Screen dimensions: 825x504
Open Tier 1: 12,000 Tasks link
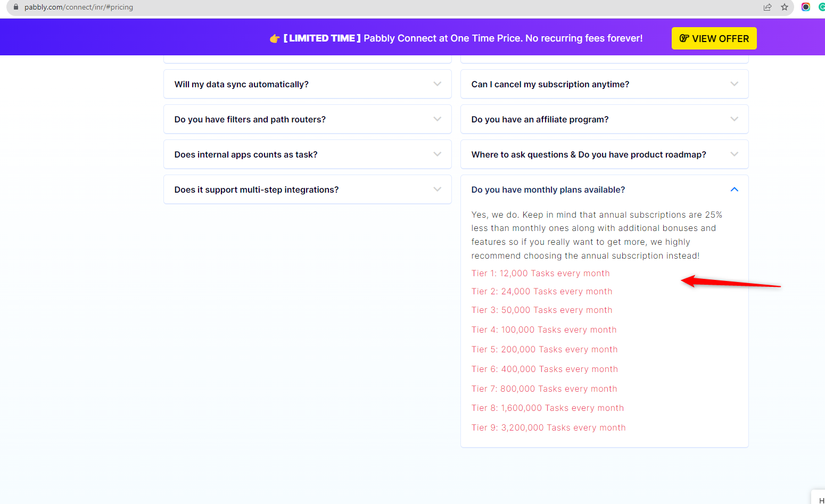540,273
